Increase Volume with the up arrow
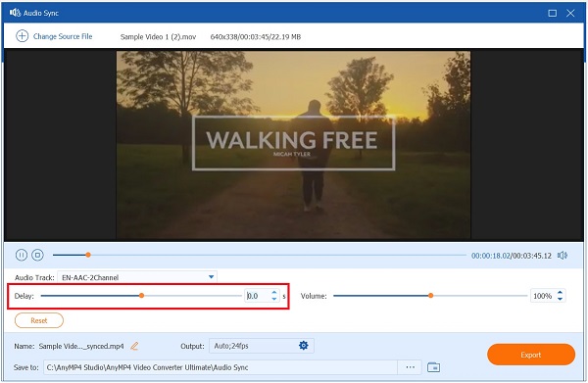This screenshot has height=383, width=588. pos(560,293)
